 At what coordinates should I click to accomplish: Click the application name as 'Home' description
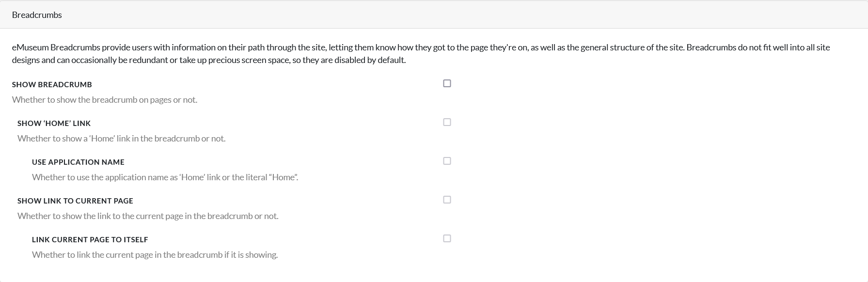(x=165, y=177)
